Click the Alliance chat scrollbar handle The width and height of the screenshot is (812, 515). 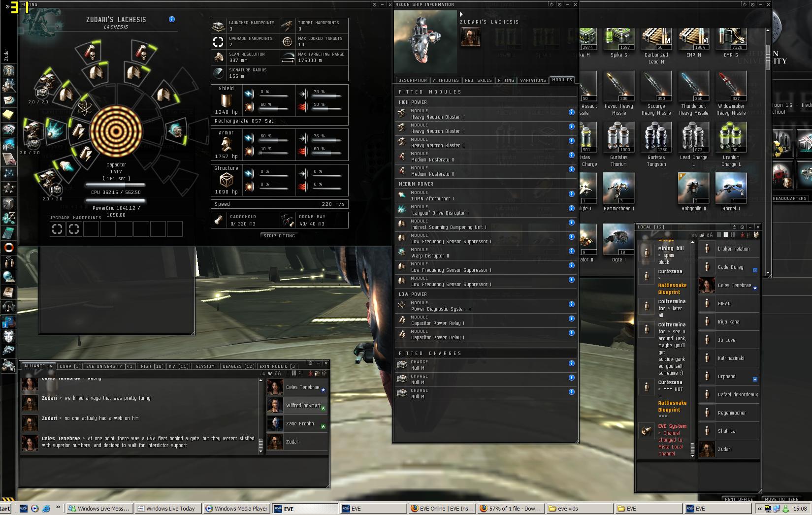(x=260, y=444)
